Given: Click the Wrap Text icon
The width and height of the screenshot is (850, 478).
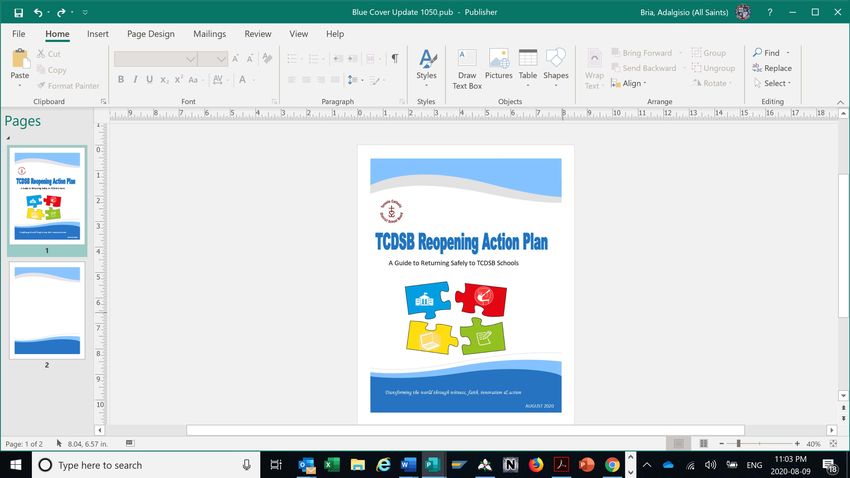Looking at the screenshot, I should click(594, 58).
